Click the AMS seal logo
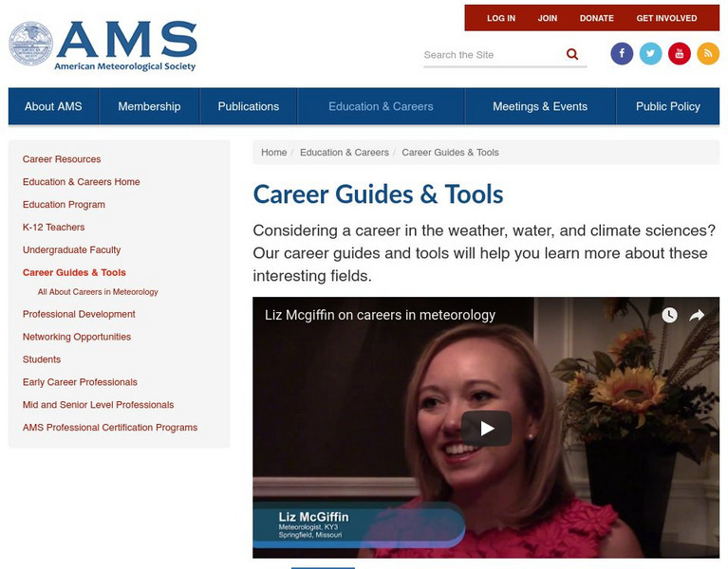Viewport: 728px width, 569px height. [30, 44]
